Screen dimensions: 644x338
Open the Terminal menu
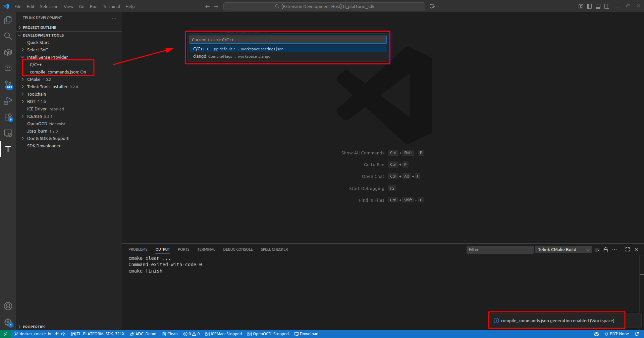111,6
